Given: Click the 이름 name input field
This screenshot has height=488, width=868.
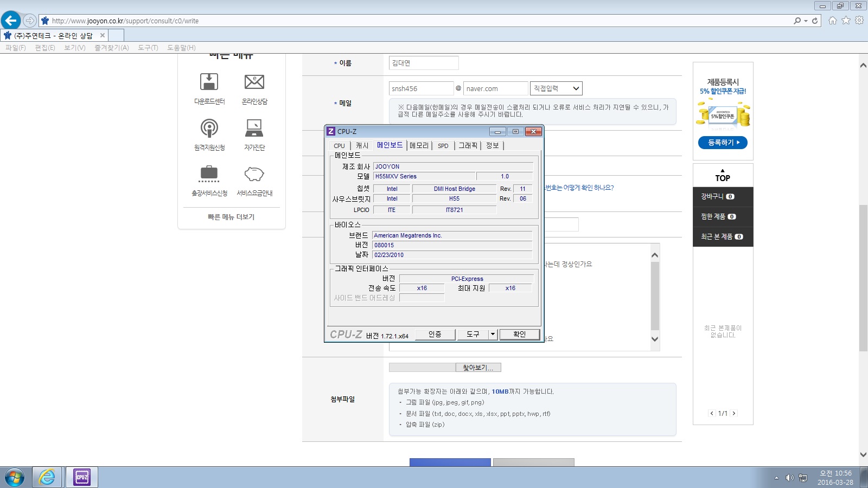Looking at the screenshot, I should tap(424, 63).
